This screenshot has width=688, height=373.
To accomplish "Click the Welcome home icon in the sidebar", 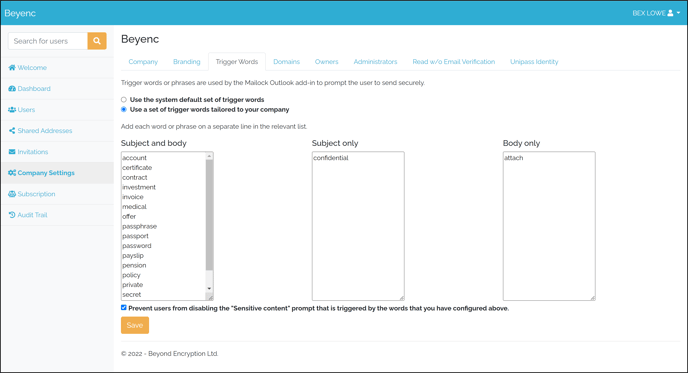I will [12, 68].
